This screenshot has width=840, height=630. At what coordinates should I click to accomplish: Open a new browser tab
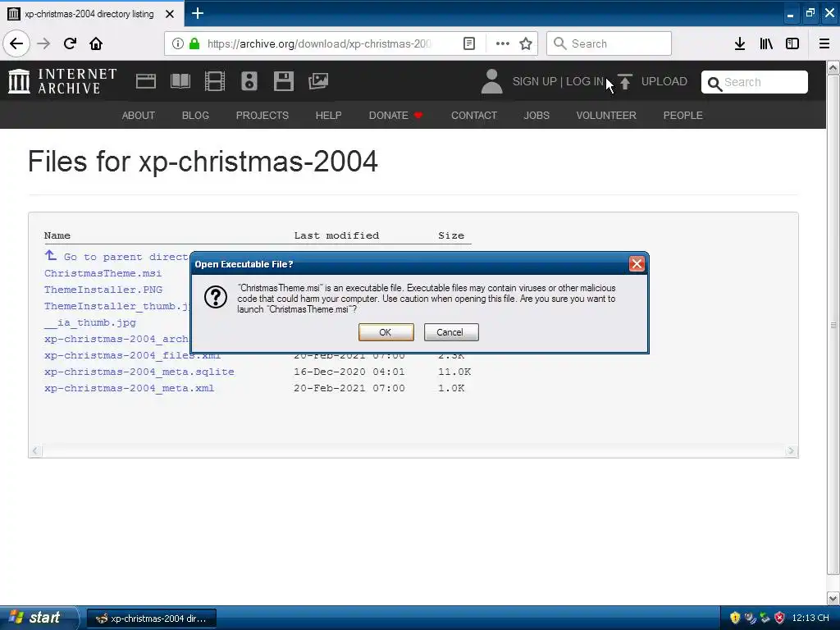point(197,13)
